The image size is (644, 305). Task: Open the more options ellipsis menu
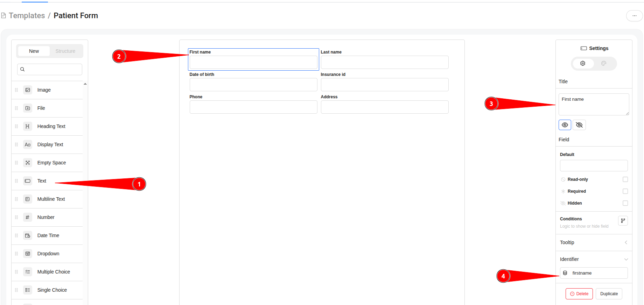[635, 16]
